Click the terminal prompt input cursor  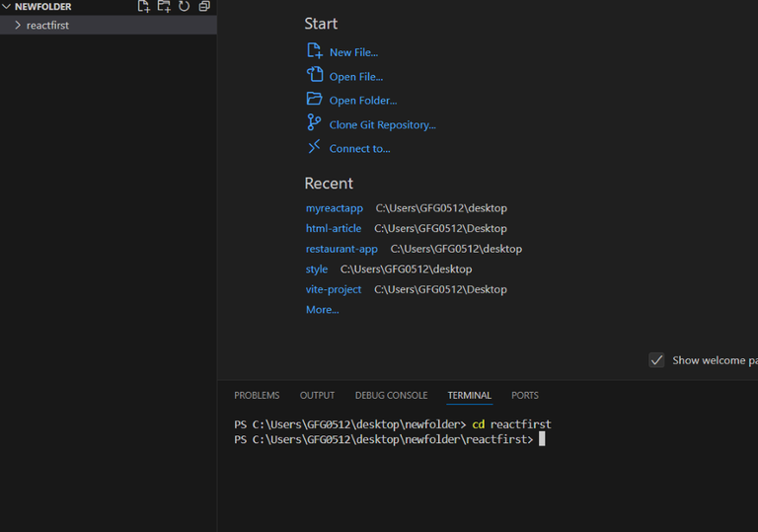pyautogui.click(x=542, y=439)
